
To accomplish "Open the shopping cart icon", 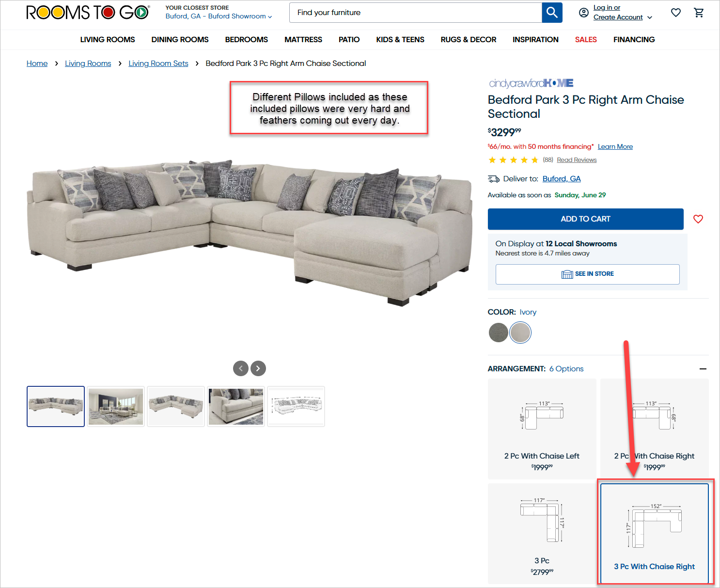I will tap(699, 13).
